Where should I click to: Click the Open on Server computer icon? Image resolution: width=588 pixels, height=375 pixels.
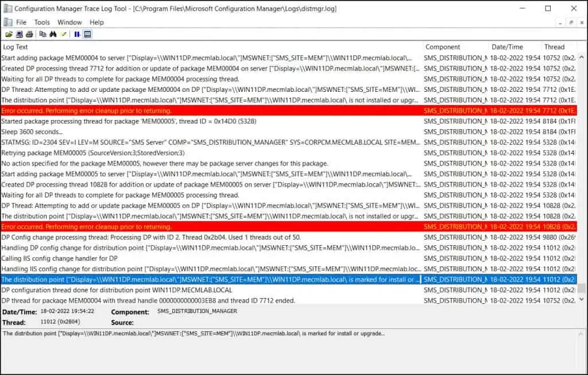18,34
